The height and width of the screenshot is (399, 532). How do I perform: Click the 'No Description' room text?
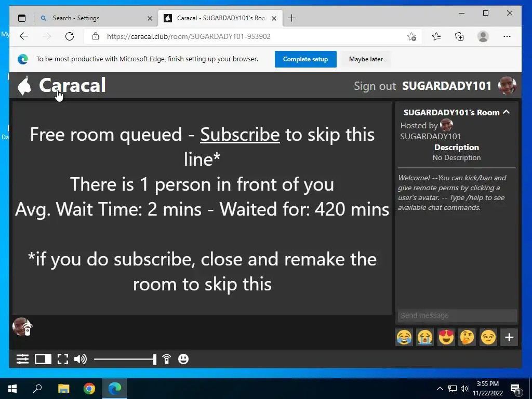click(456, 157)
